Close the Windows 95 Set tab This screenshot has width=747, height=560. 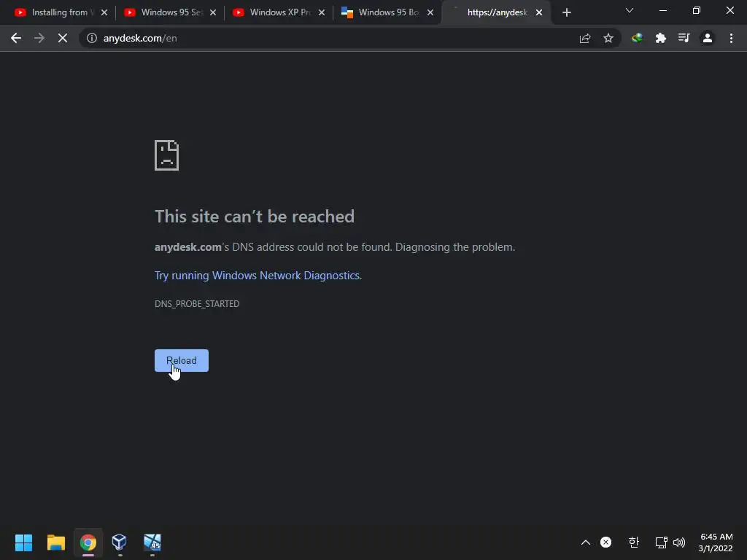coord(213,13)
